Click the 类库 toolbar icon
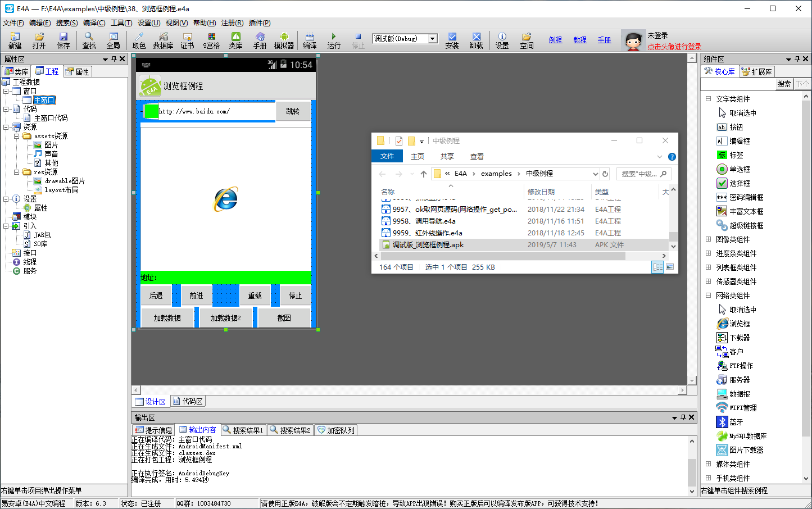 click(235, 40)
